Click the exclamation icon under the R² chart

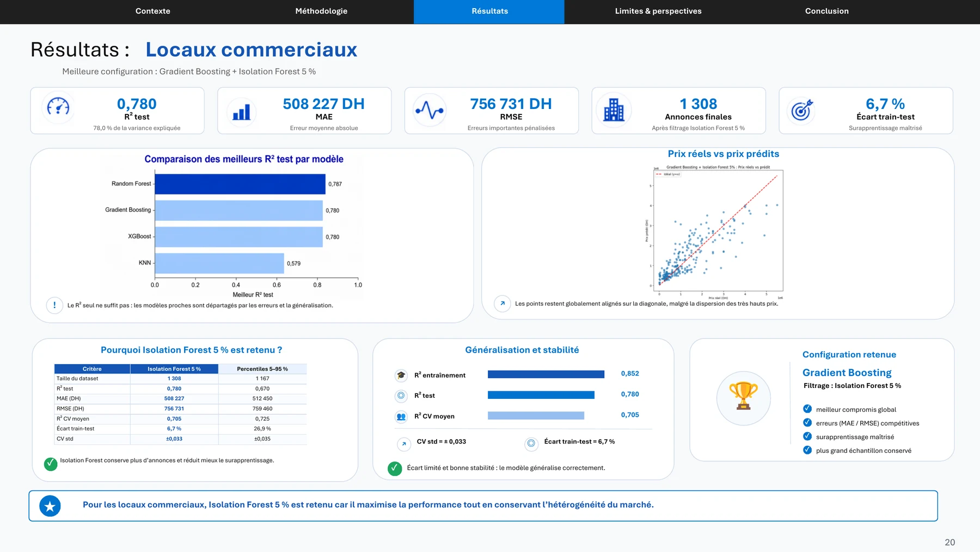click(x=54, y=305)
